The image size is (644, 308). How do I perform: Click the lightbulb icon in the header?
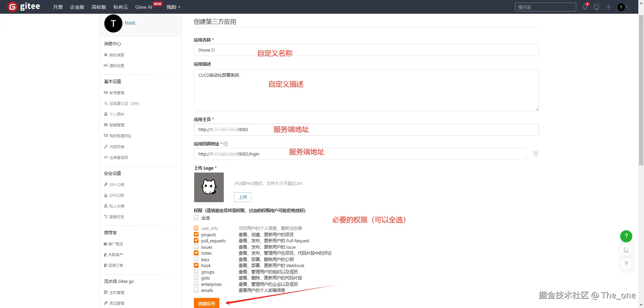(x=596, y=7)
